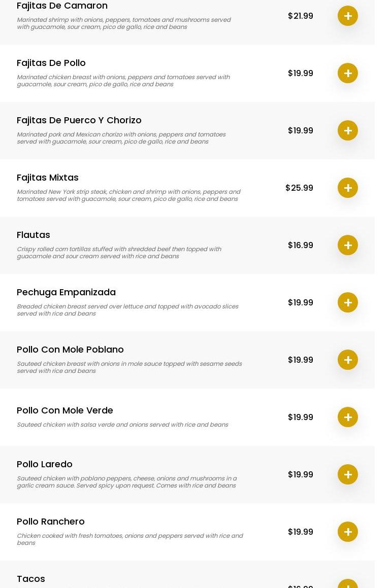Add Pollo Ranchero to the order
The width and height of the screenshot is (391, 588).
coord(348,532)
